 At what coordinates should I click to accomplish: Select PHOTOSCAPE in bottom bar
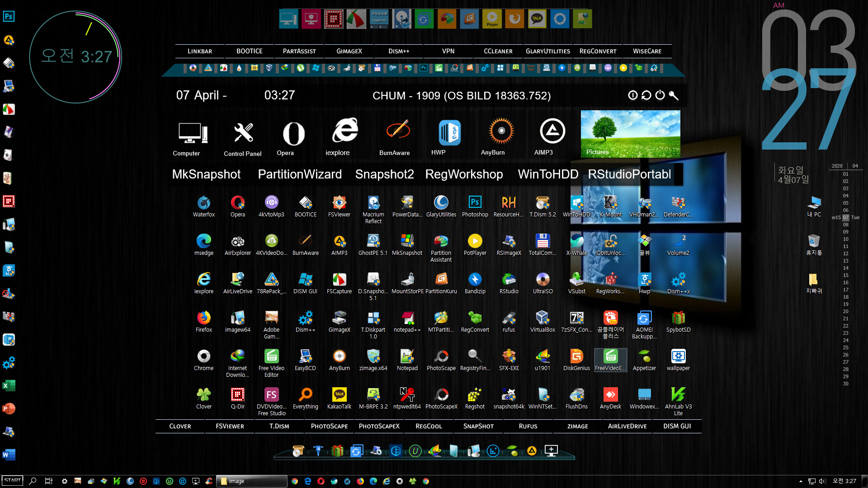[330, 426]
